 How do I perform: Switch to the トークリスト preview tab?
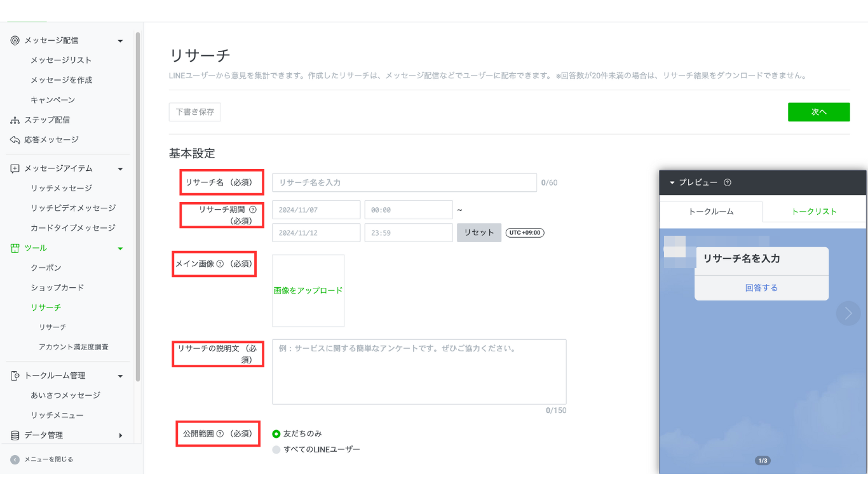click(x=814, y=212)
